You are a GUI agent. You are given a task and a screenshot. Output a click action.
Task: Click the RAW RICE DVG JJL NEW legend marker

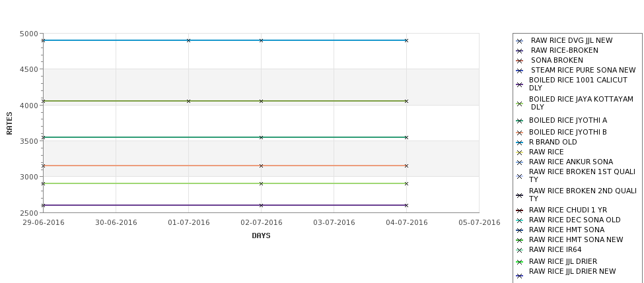[x=519, y=41]
